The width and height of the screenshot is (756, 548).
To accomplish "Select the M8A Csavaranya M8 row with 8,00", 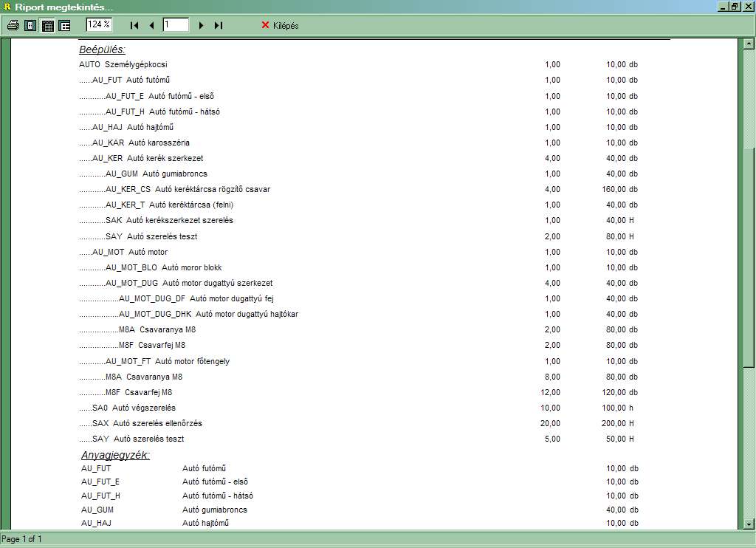I will (x=359, y=377).
